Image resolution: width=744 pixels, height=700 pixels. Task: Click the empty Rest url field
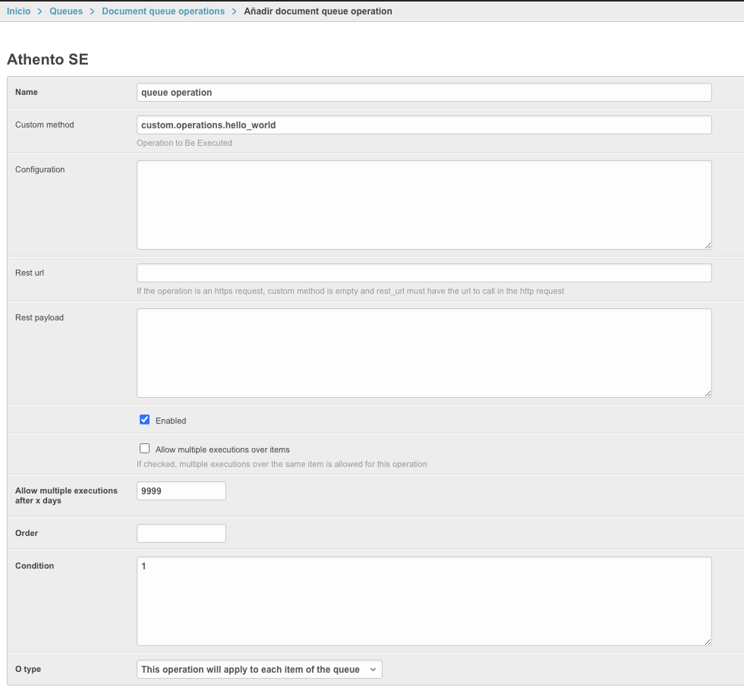(x=424, y=273)
